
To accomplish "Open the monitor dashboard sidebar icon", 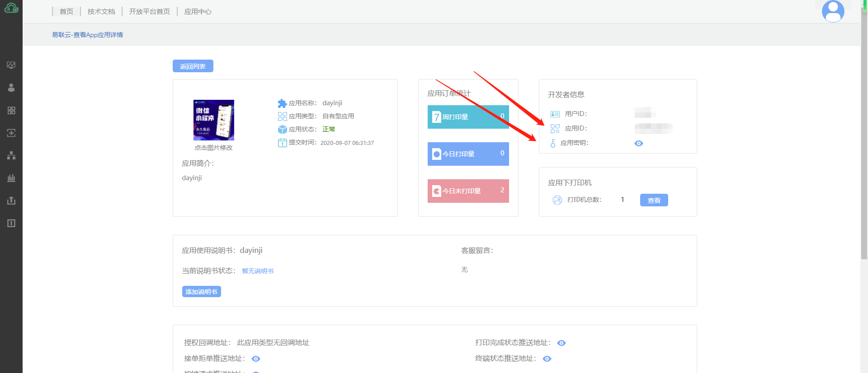I will (x=11, y=65).
